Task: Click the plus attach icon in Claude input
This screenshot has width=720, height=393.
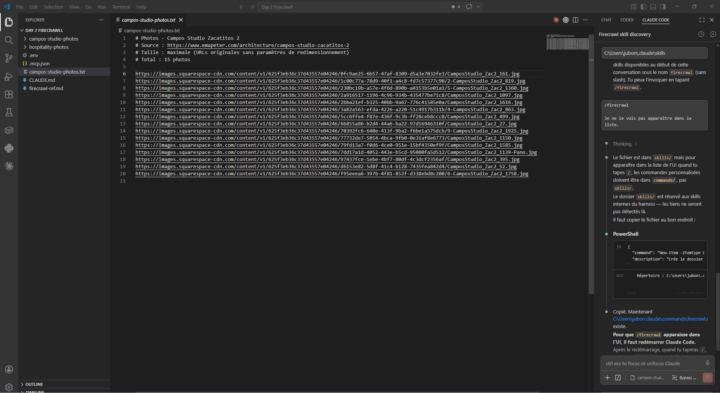Action: click(x=607, y=378)
